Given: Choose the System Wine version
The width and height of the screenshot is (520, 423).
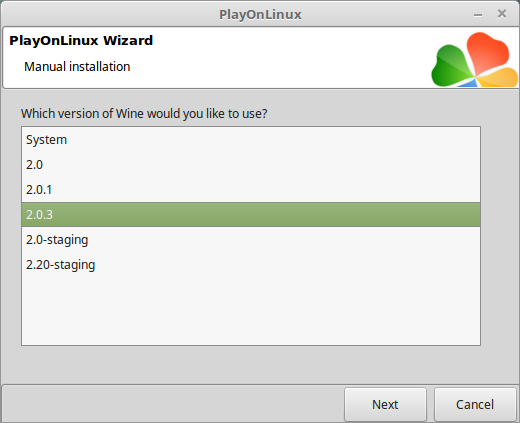Looking at the screenshot, I should click(x=251, y=140).
